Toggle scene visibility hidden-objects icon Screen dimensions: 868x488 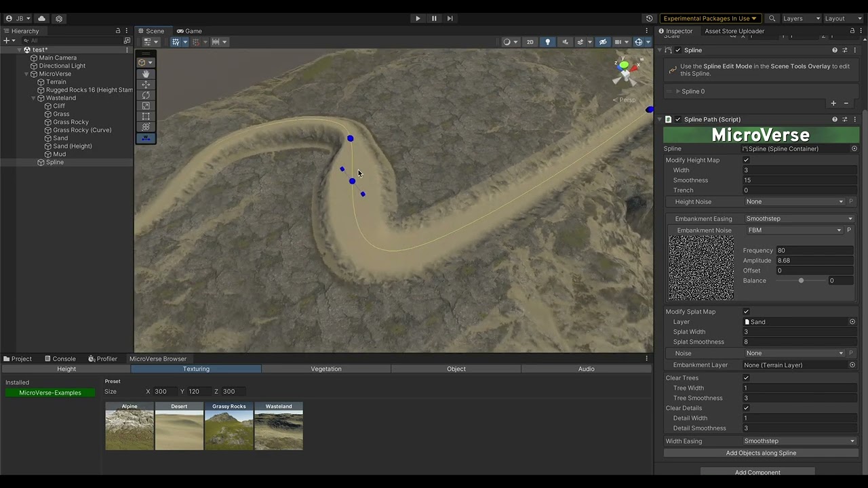[603, 42]
